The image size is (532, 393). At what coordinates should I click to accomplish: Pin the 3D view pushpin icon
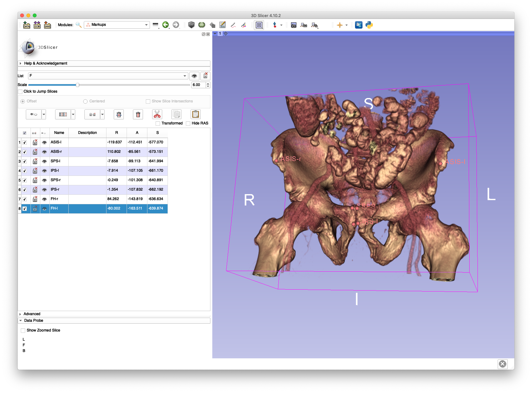coord(215,33)
